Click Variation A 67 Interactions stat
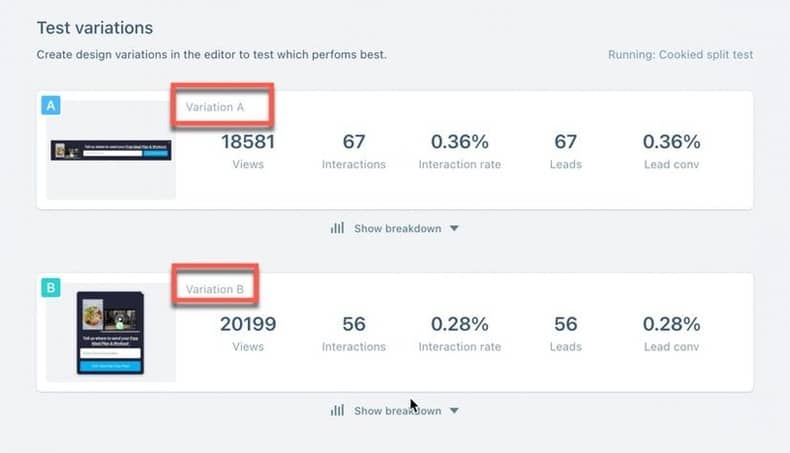This screenshot has height=453, width=790. [x=354, y=150]
